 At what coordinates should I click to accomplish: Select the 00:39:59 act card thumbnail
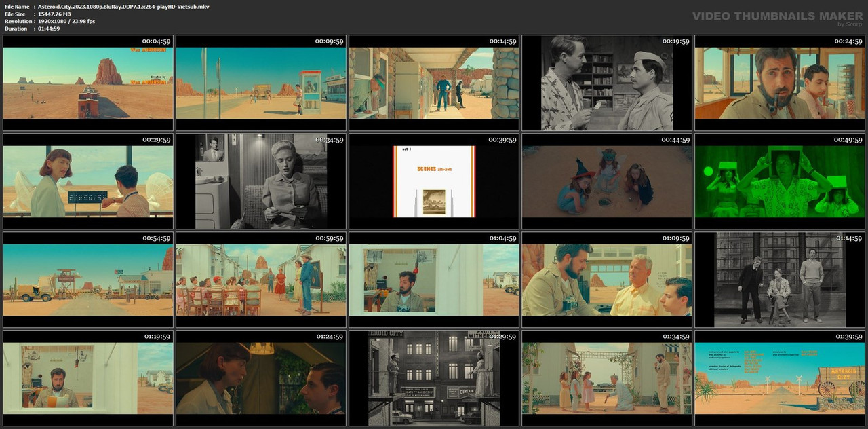(434, 181)
